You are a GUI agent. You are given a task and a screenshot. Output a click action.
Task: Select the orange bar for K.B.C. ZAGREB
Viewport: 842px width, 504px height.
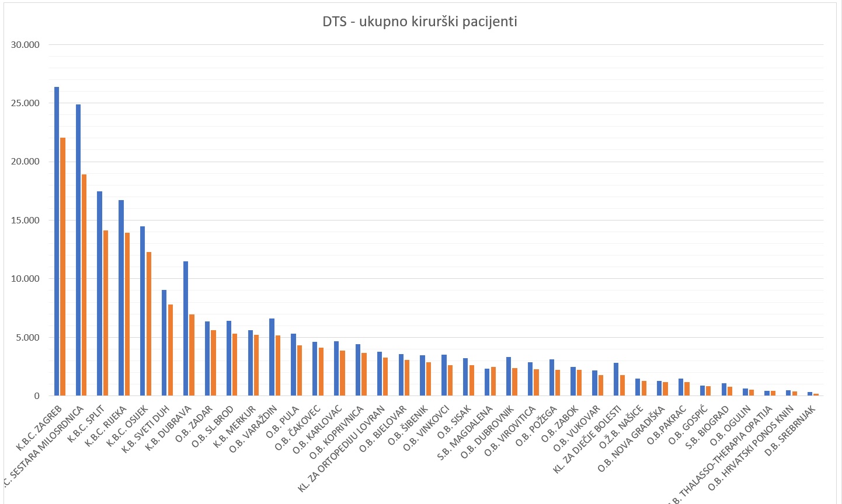[63, 267]
